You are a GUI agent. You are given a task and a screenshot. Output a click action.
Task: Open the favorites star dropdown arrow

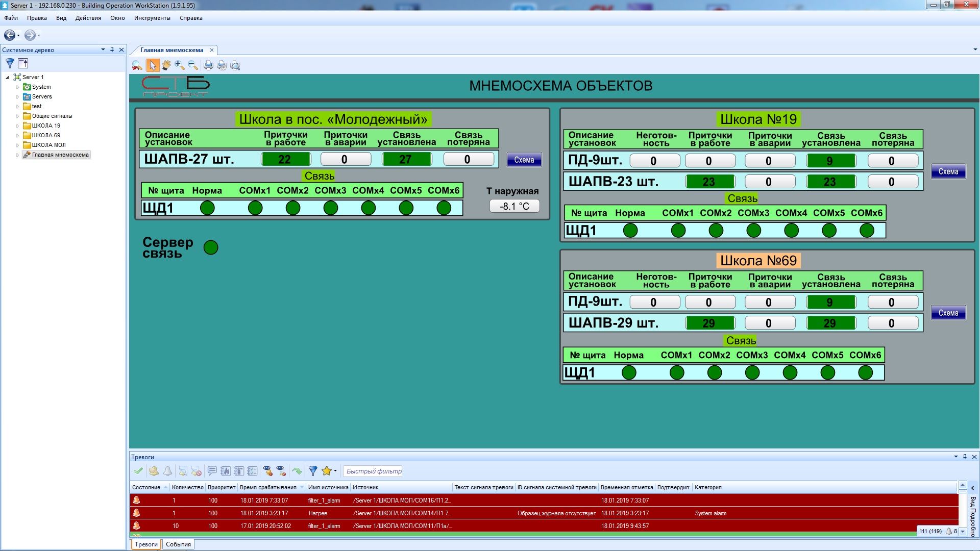[x=335, y=471]
